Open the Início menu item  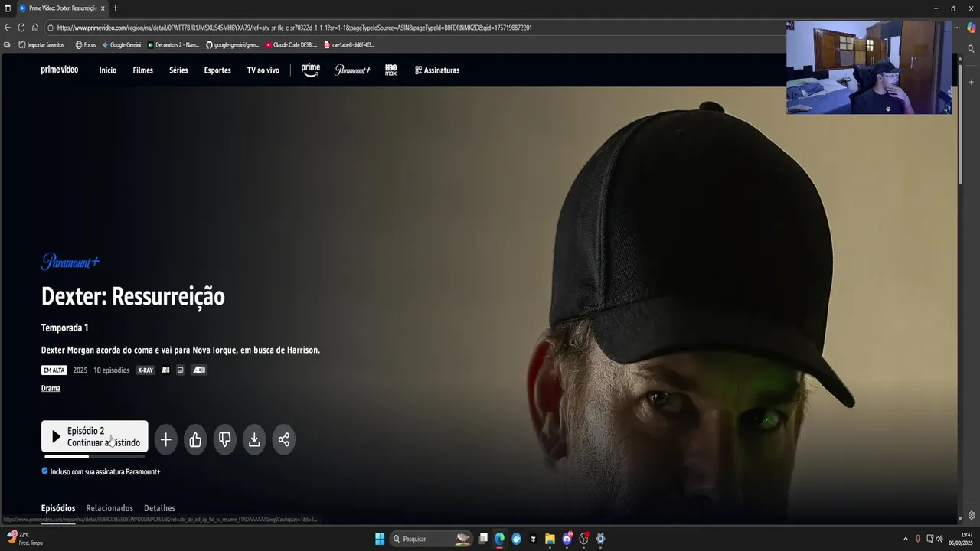(108, 70)
